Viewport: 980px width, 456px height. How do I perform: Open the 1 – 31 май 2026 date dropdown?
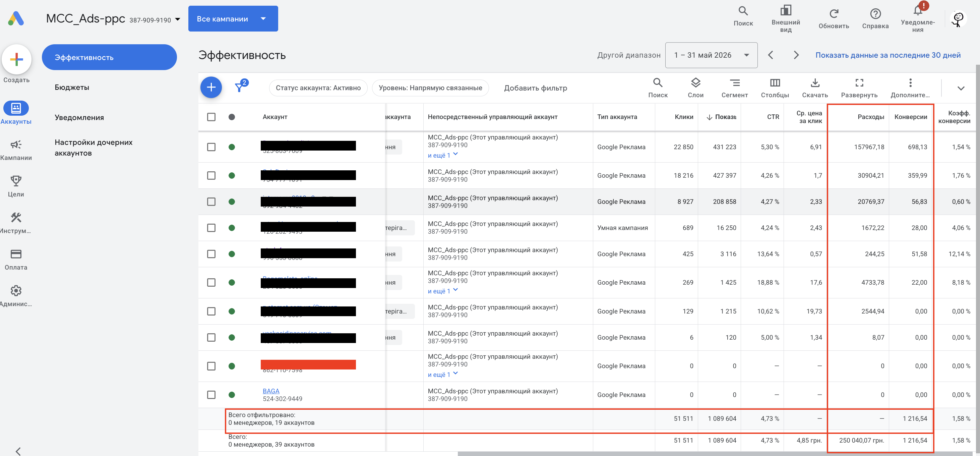(x=711, y=55)
